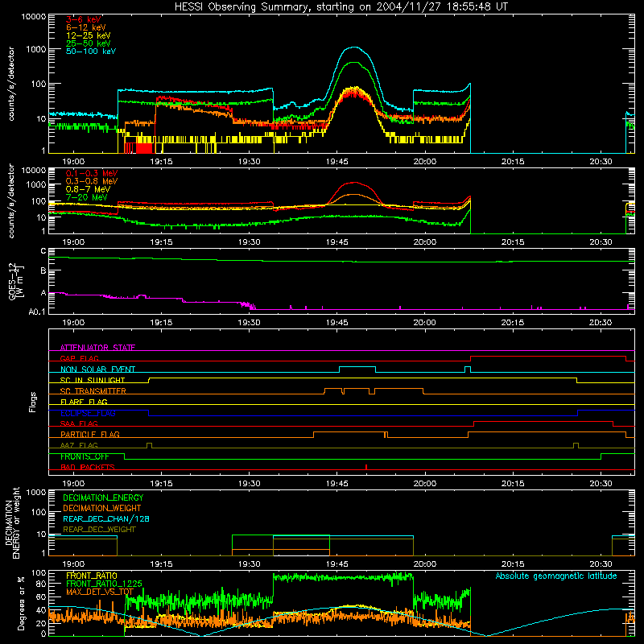The image size is (644, 644).
Task: Click the GOES-12 axis label
Action: (x=12, y=281)
